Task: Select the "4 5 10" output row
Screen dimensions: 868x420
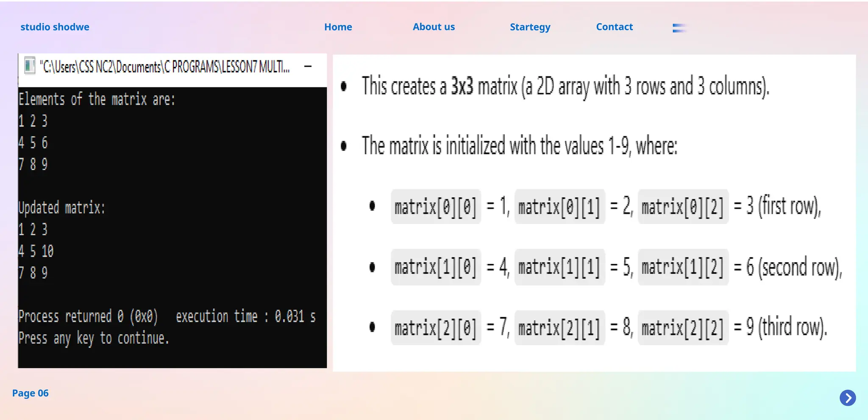Action: [x=36, y=251]
